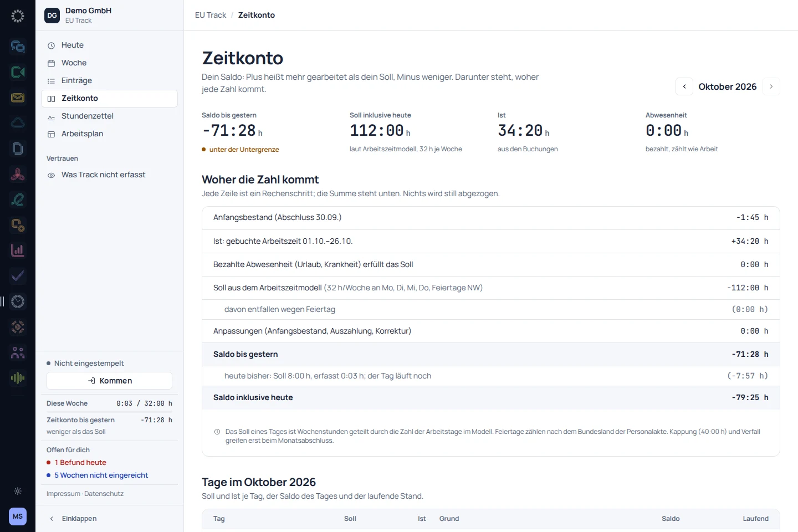Click the Laufend column header
This screenshot has width=798, height=532.
tap(756, 519)
